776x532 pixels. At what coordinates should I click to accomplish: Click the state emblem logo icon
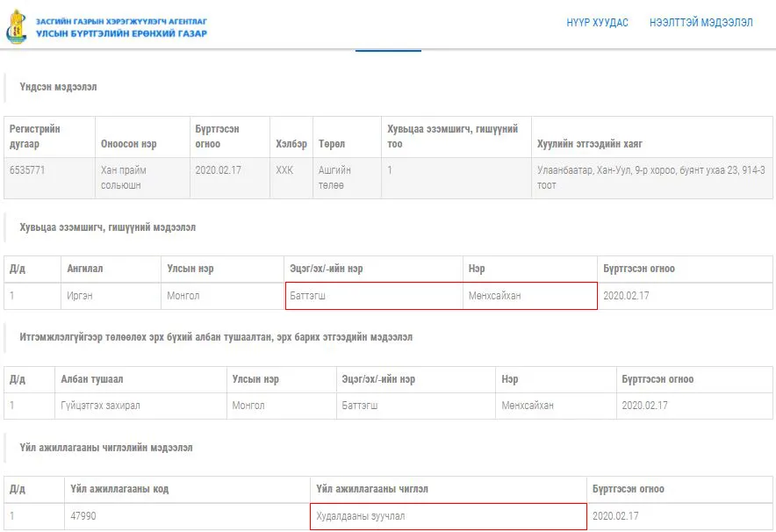pos(17,27)
